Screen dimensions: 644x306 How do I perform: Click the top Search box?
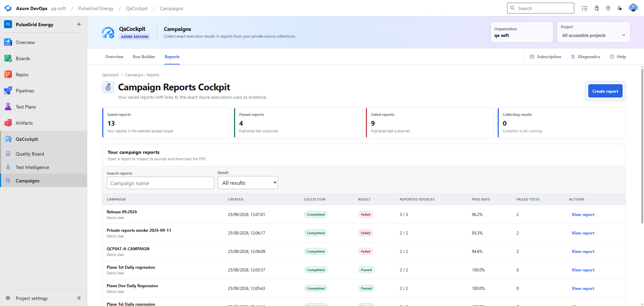pos(541,8)
